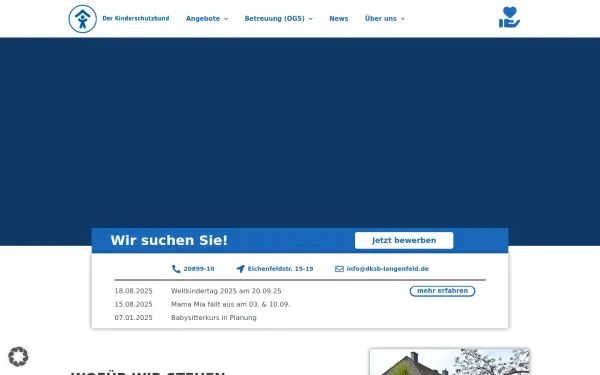Click the date 07.01.2025

[134, 318]
